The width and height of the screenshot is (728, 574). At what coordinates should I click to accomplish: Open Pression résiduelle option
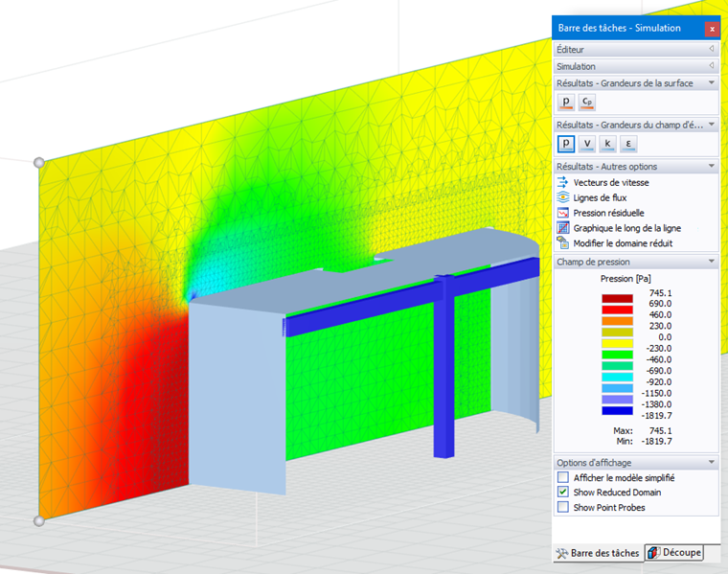(x=608, y=213)
